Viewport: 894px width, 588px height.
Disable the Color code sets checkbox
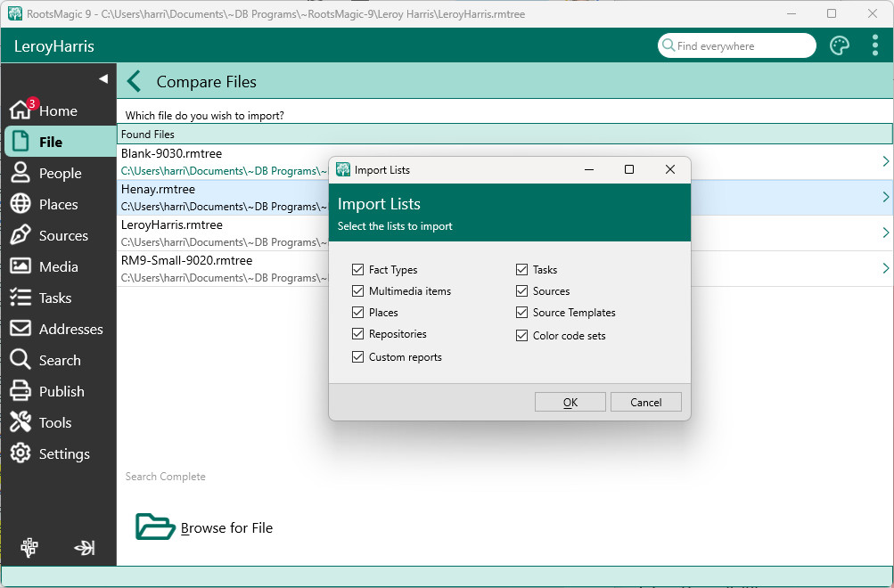point(522,336)
